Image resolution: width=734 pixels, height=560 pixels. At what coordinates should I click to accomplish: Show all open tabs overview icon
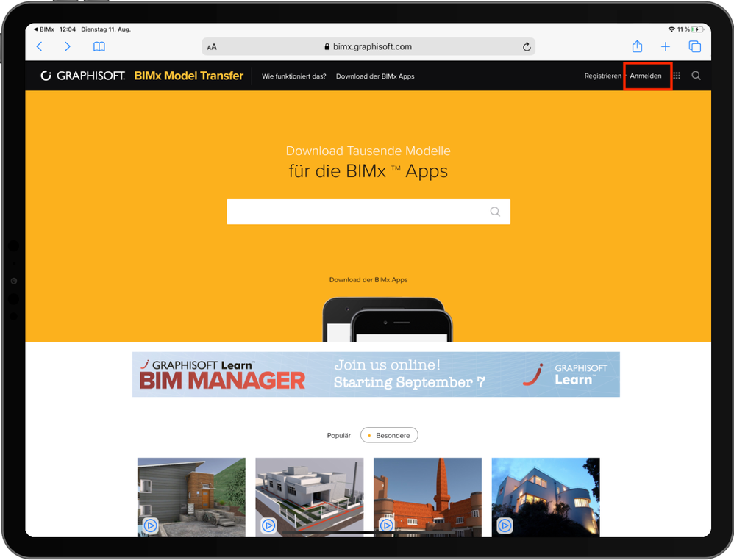695,46
